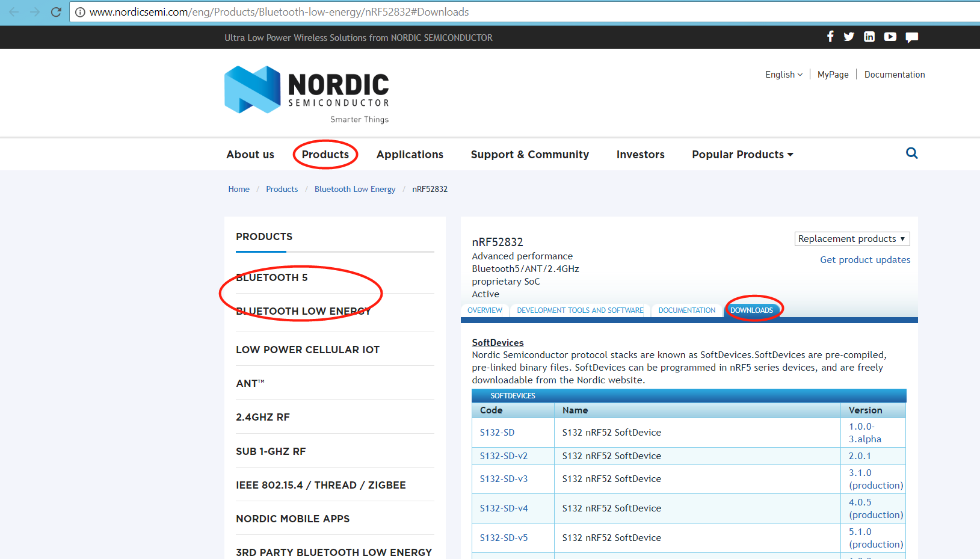
Task: Click the search magnifier icon
Action: coord(912,153)
